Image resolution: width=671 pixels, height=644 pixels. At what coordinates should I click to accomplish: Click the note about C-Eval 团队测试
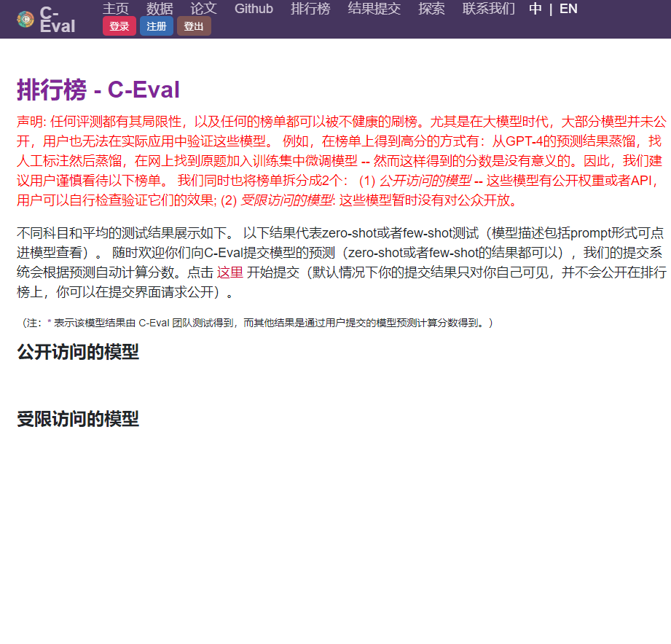point(258,323)
